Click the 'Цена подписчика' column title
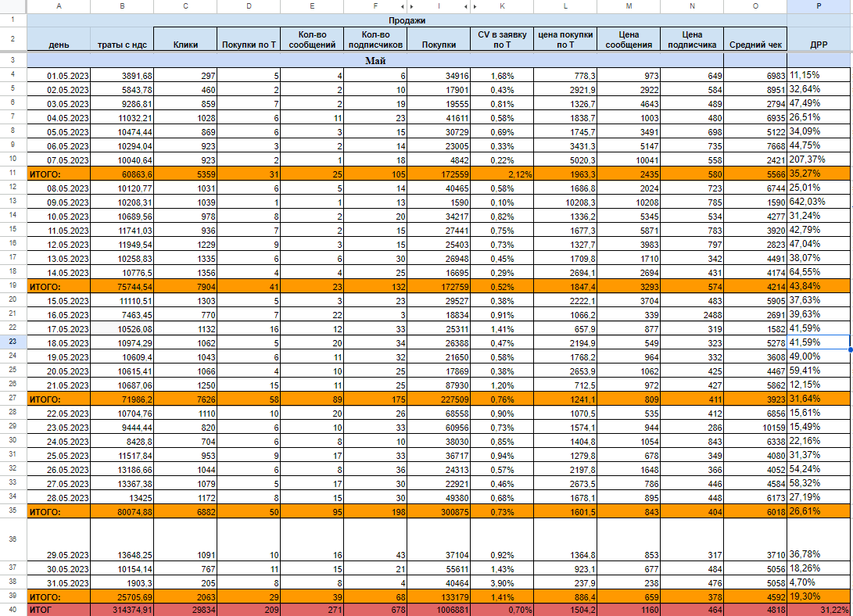This screenshot has width=853, height=616. pos(692,39)
